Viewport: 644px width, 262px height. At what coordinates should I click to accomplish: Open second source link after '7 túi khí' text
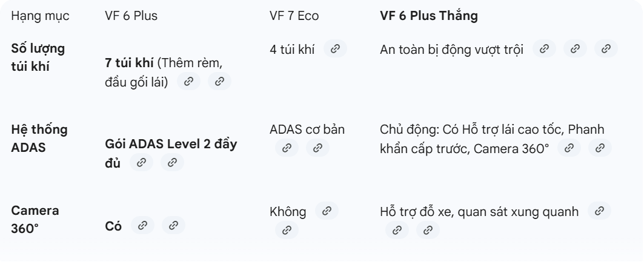[220, 82]
